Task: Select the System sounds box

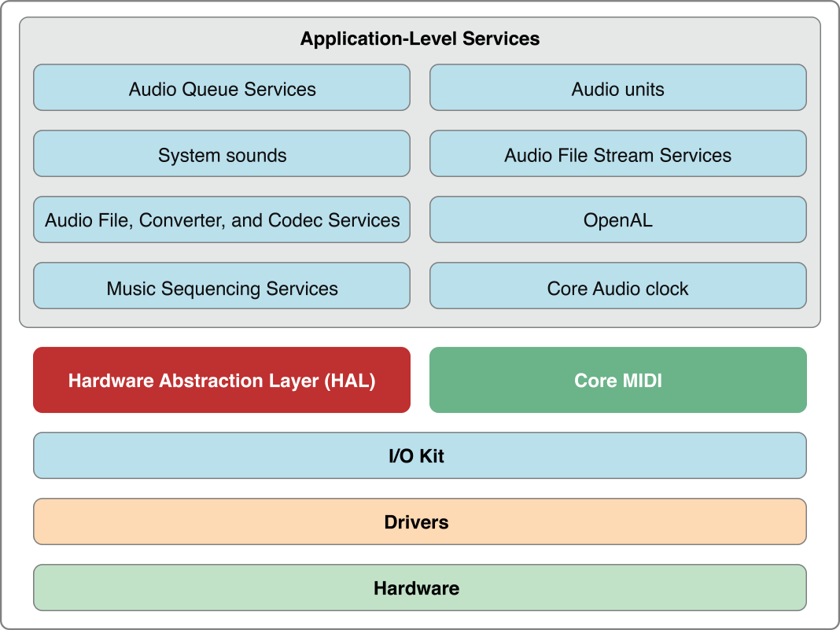Action: click(221, 154)
